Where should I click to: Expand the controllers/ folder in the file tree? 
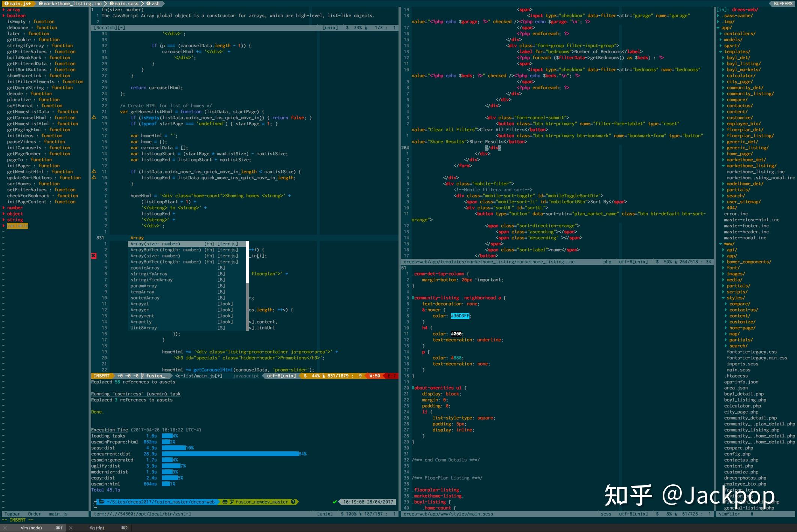[x=721, y=33]
